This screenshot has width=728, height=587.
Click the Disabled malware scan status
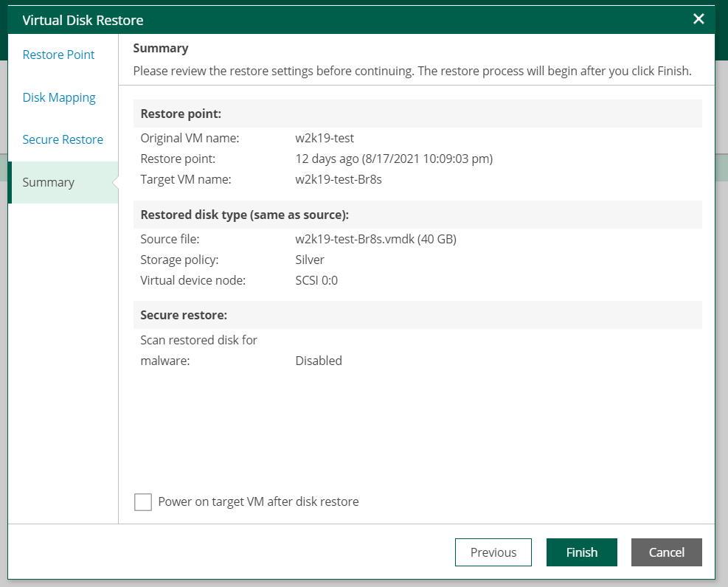[x=319, y=361]
